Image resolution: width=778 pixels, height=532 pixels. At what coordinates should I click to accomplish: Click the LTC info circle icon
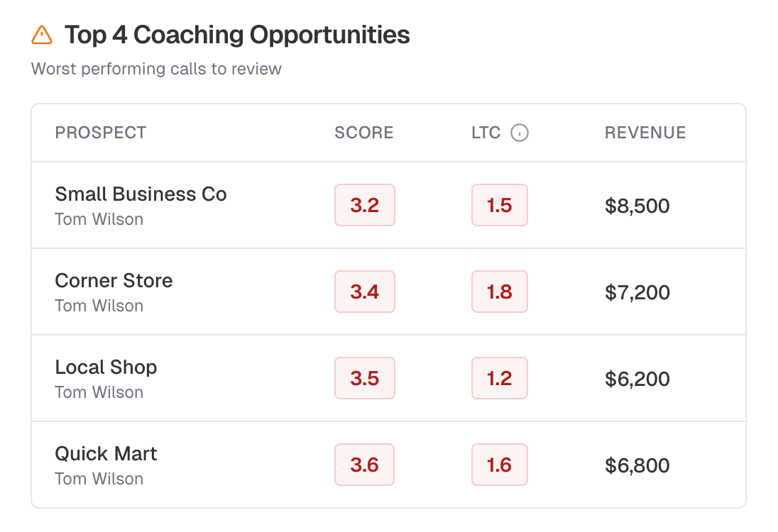point(520,133)
